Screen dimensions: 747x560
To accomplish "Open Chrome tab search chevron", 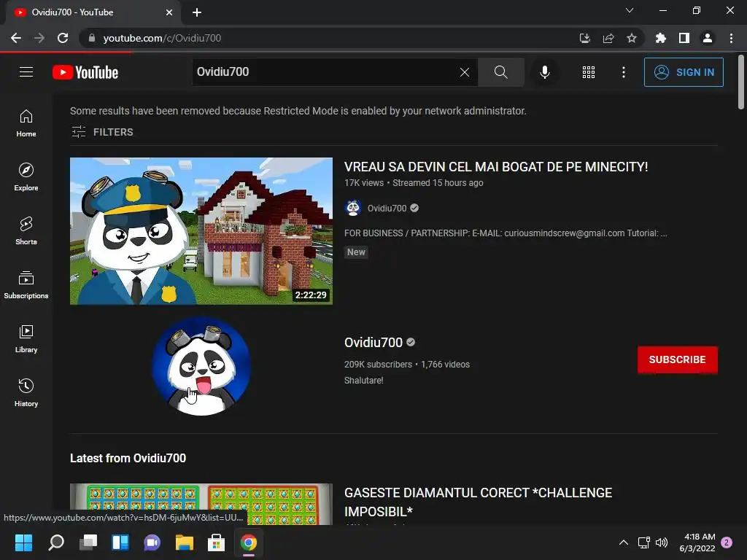I will click(630, 10).
